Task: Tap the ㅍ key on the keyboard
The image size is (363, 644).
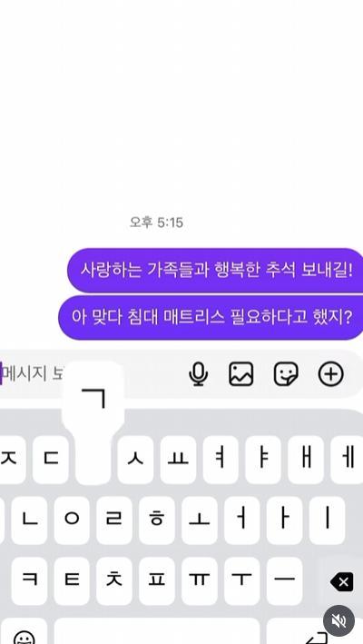Action: [157, 580]
